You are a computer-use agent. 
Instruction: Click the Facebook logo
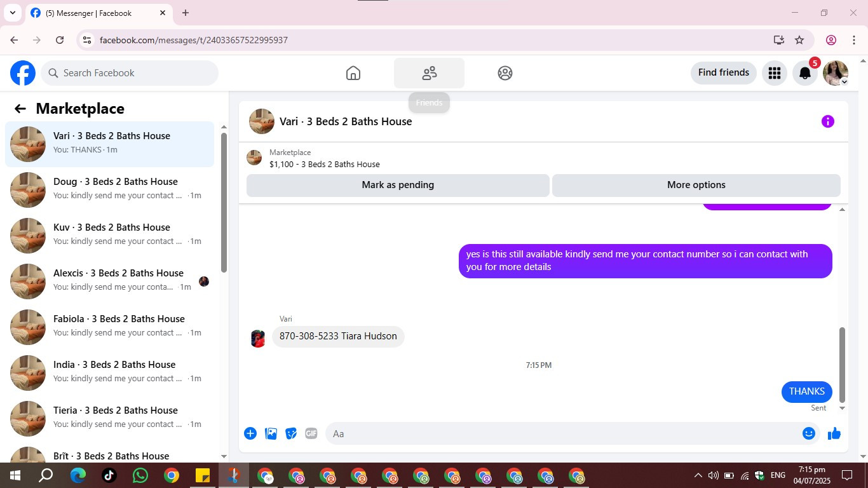tap(23, 73)
